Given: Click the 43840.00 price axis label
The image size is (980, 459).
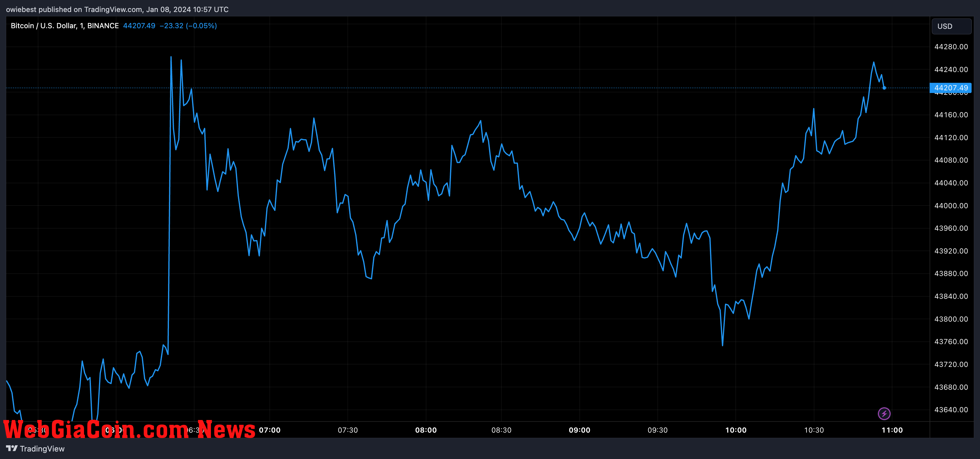Looking at the screenshot, I should (951, 296).
